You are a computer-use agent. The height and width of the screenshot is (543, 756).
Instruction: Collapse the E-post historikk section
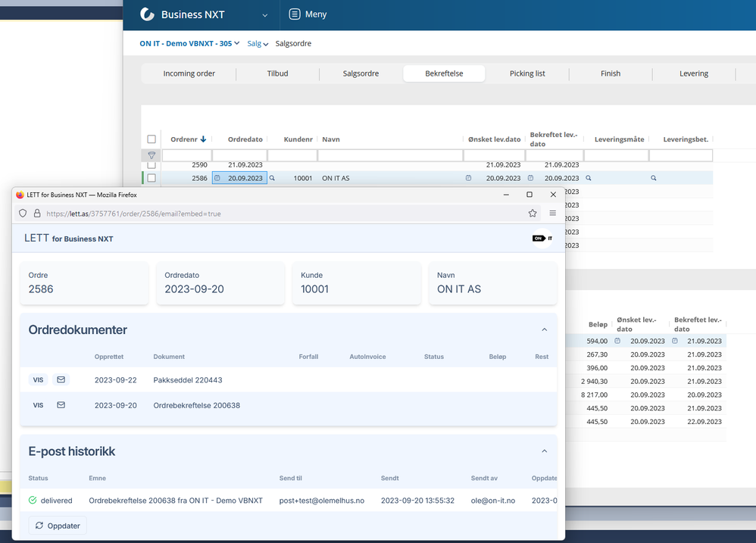[x=545, y=451]
